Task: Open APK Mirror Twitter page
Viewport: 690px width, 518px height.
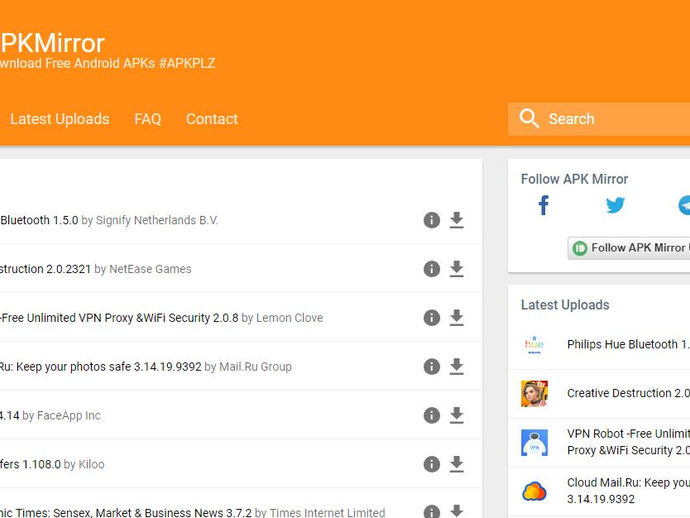Action: pos(615,205)
